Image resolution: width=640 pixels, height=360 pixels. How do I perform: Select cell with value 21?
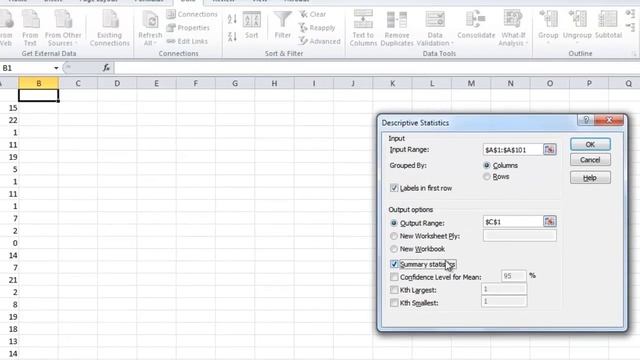(9, 280)
